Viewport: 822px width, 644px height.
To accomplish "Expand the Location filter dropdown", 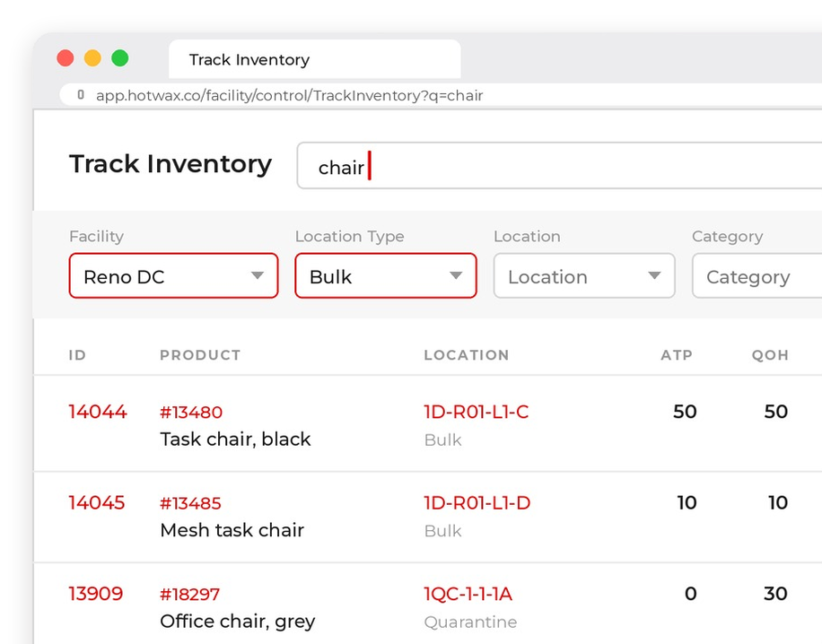I will (x=584, y=275).
